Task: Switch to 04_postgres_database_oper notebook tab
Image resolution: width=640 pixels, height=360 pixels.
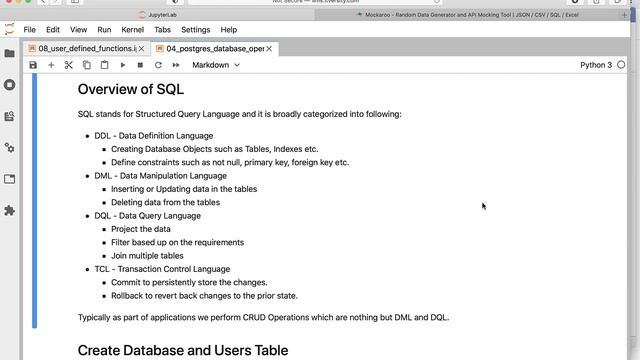Action: tap(215, 49)
